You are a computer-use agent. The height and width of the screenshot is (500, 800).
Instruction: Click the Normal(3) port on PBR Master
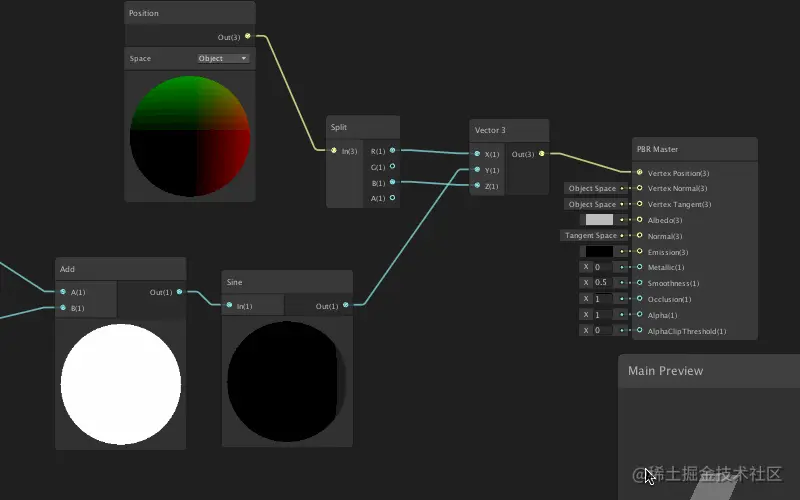639,236
